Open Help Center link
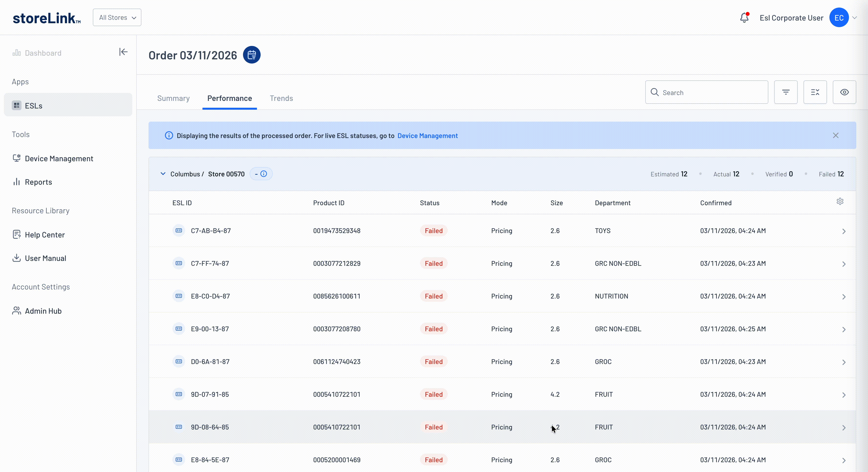 45,235
